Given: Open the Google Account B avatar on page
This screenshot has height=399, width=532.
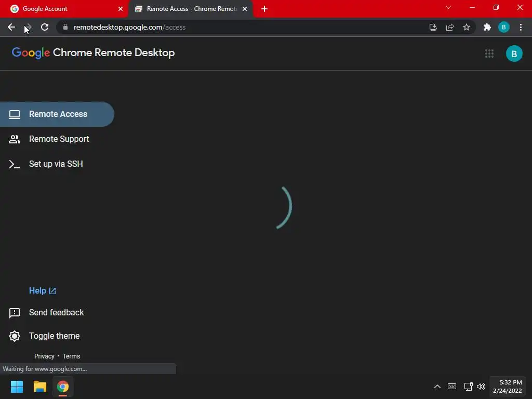Looking at the screenshot, I should click(x=514, y=54).
